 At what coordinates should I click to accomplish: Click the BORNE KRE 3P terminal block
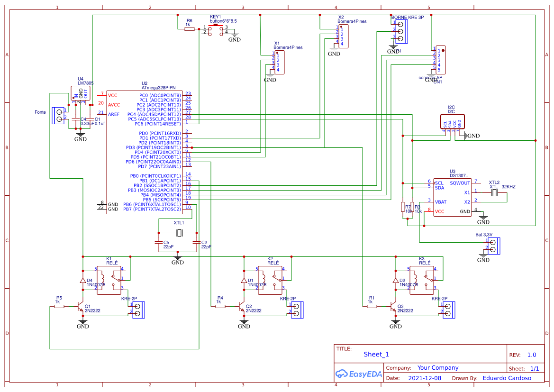pyautogui.click(x=402, y=31)
